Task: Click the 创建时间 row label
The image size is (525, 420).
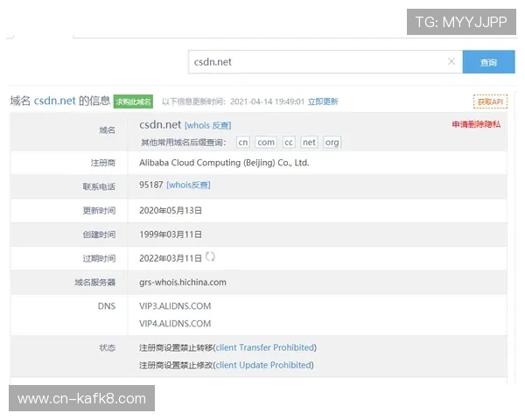Action: click(x=99, y=234)
